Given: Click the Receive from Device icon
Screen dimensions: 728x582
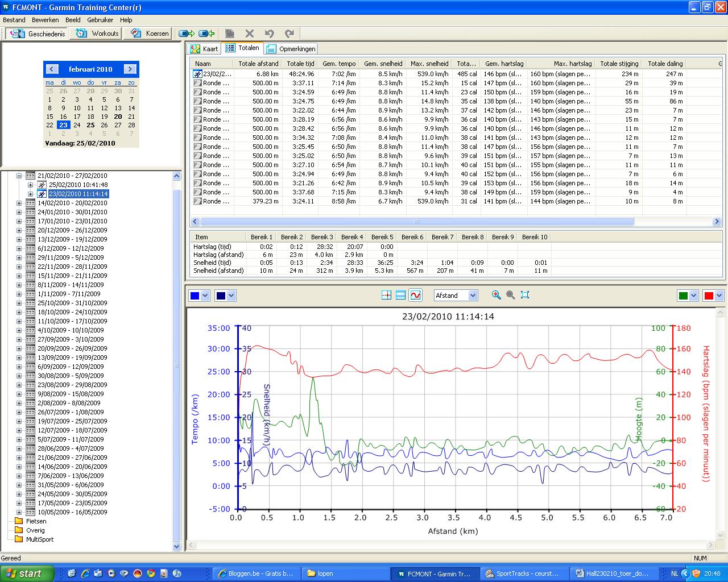Looking at the screenshot, I should click(206, 34).
